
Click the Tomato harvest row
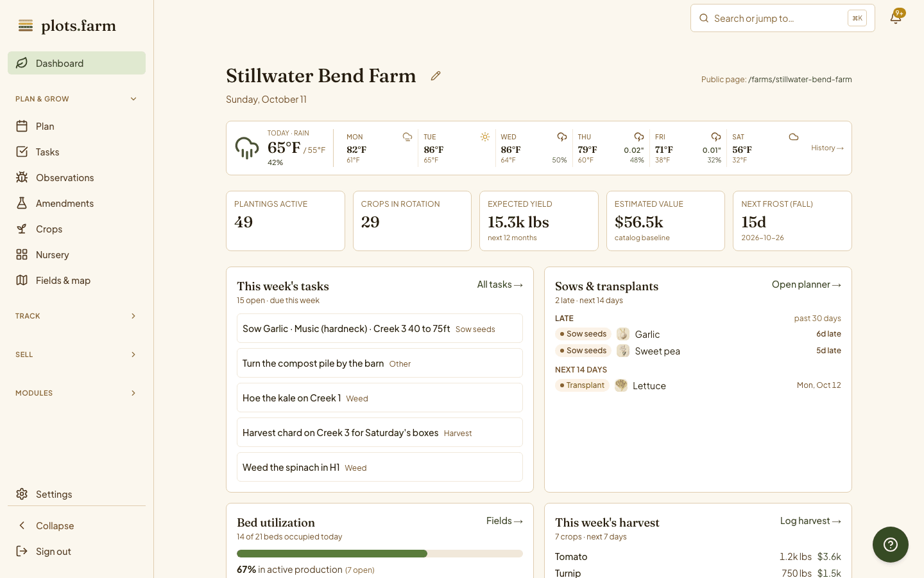pos(698,557)
